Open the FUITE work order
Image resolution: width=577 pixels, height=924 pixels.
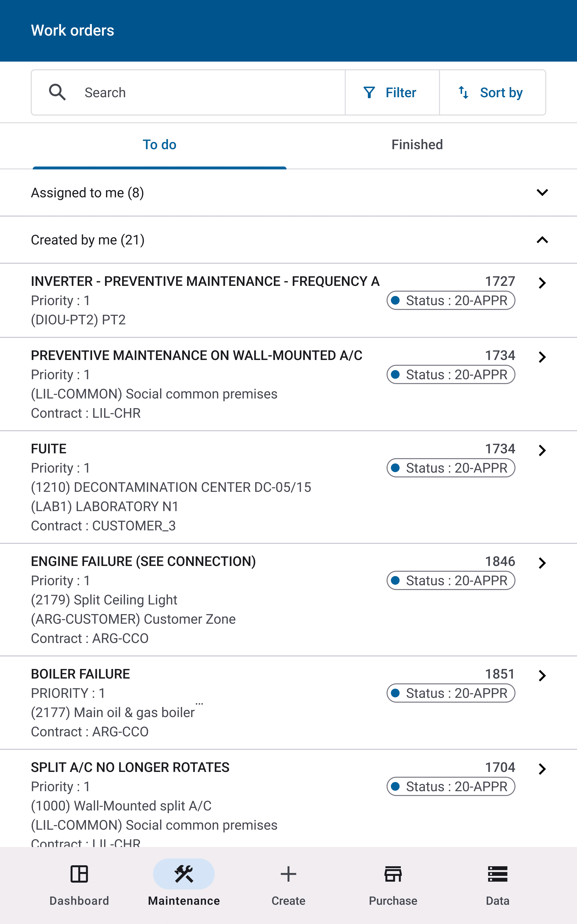(x=49, y=449)
